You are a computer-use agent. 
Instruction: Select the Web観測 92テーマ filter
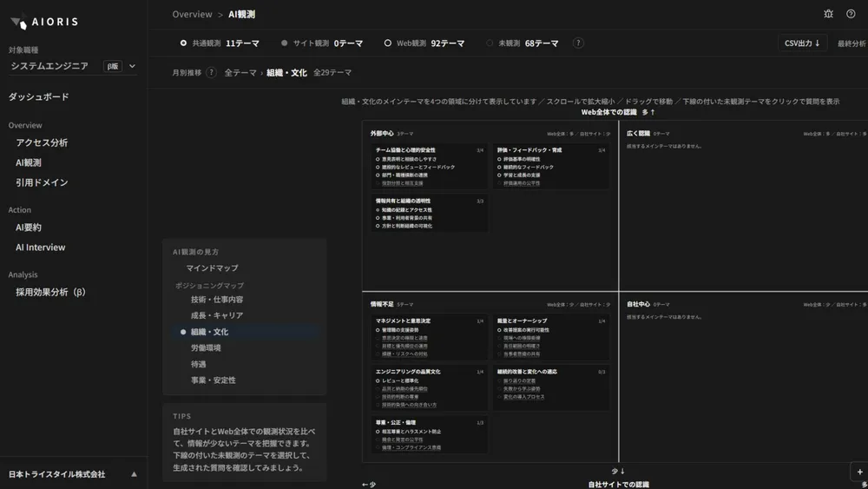click(424, 43)
